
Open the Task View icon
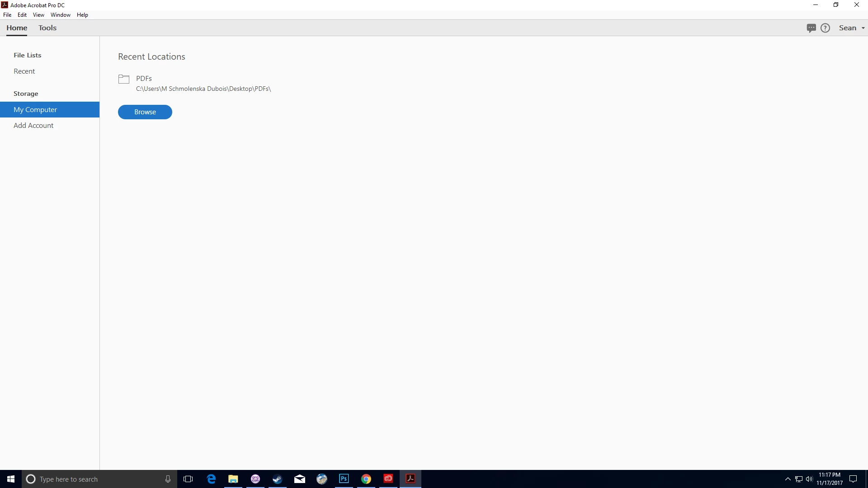coord(188,479)
